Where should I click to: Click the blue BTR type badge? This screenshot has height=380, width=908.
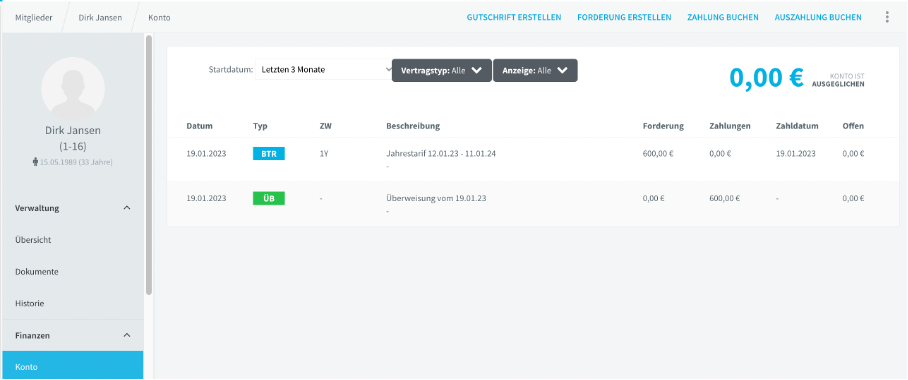click(269, 154)
